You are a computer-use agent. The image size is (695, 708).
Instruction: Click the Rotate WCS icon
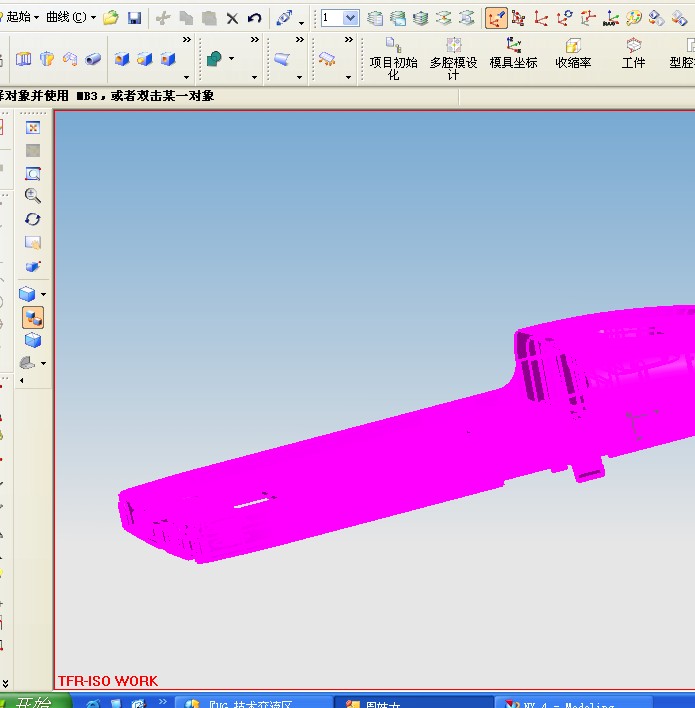(x=564, y=18)
